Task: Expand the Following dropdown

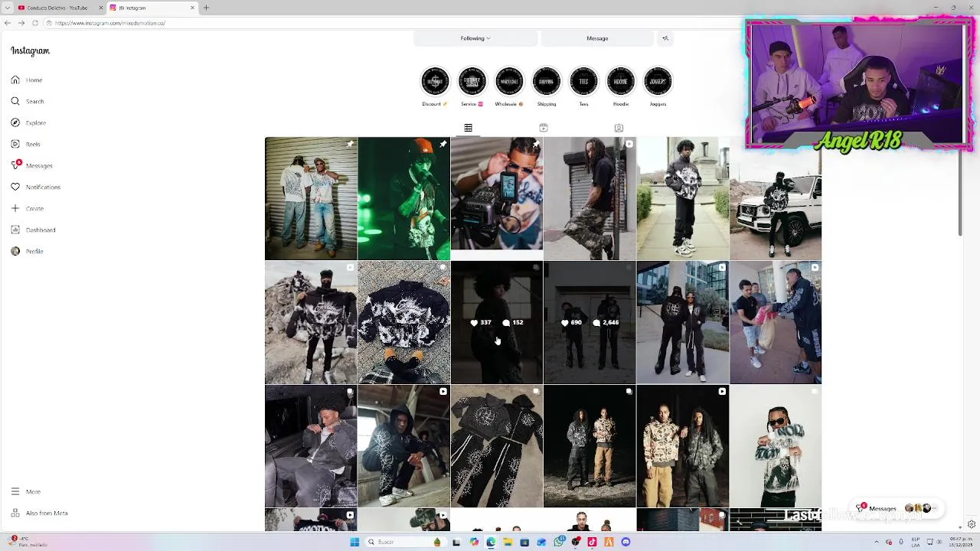Action: coord(475,38)
